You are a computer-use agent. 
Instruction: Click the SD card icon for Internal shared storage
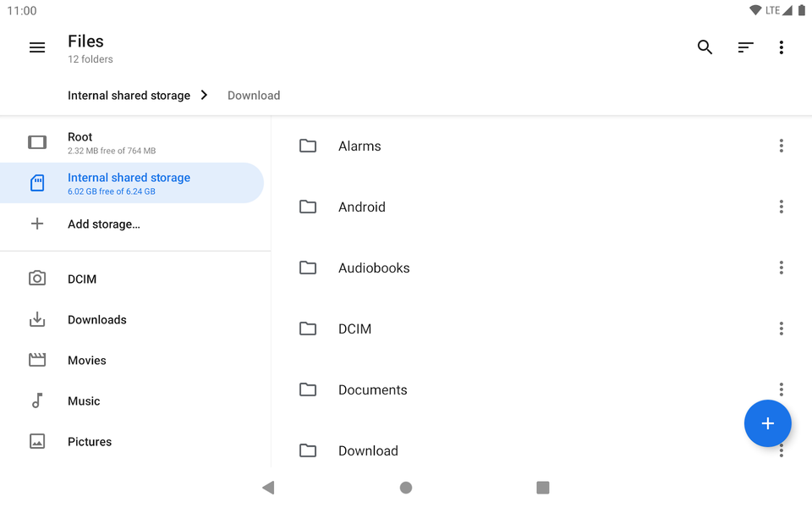[37, 183]
